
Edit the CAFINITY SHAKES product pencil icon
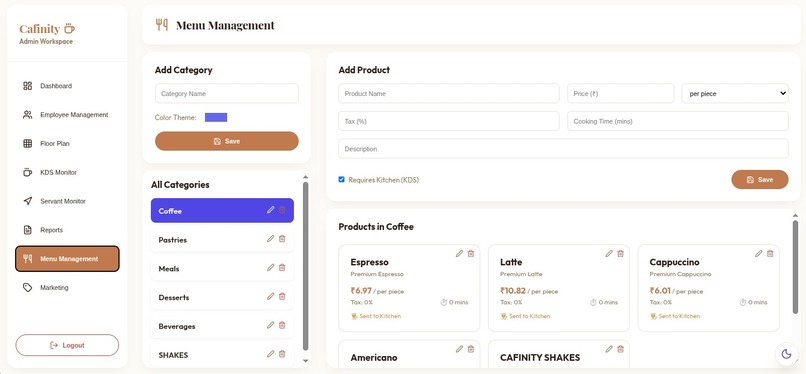[609, 349]
